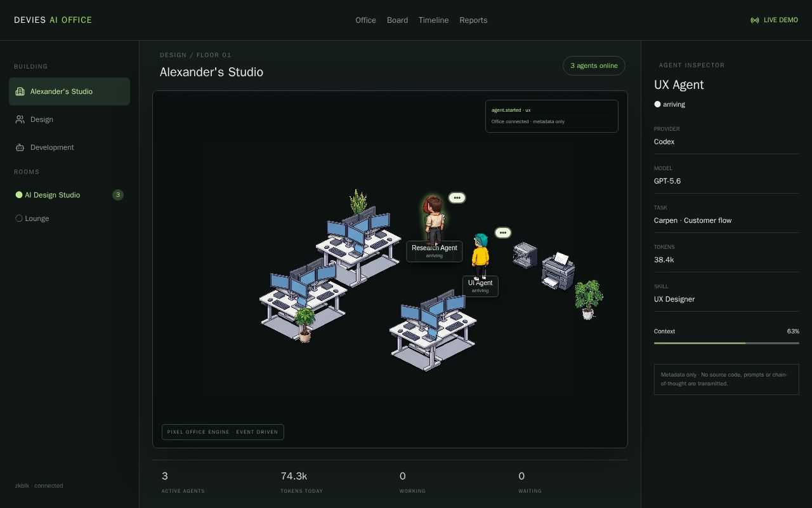Screen dimensions: 812x508
Task: Click the bottom-center desk cluster
Action: [x=433, y=330]
